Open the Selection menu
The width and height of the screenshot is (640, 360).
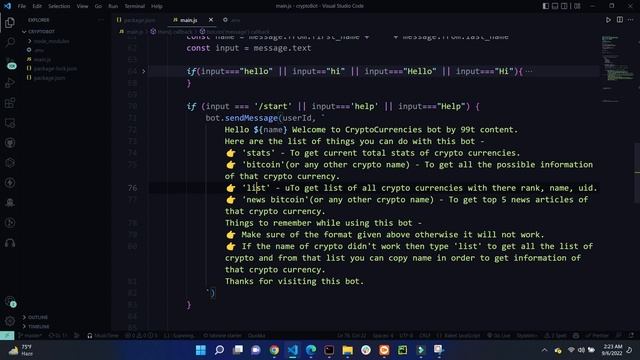(x=59, y=6)
